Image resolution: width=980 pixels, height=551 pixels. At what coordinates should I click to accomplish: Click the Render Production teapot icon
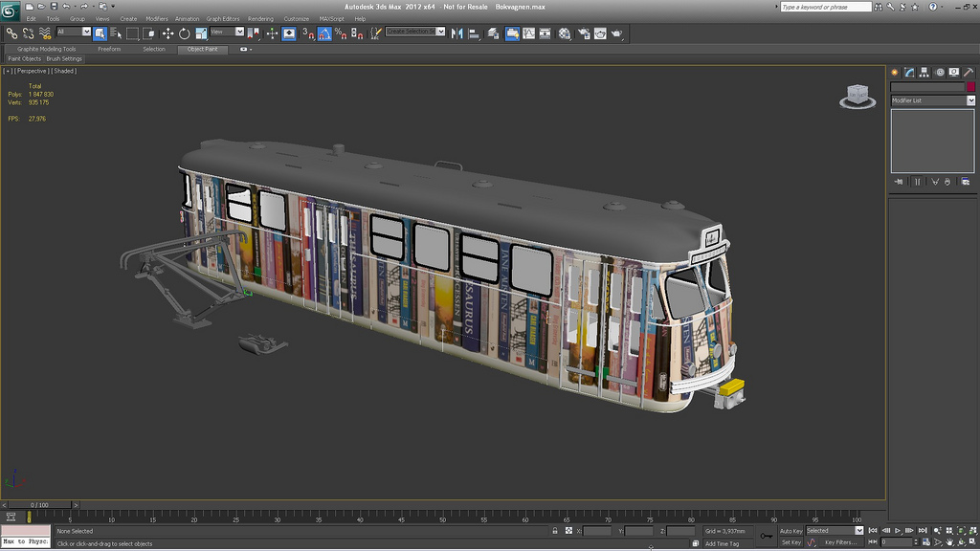click(617, 33)
